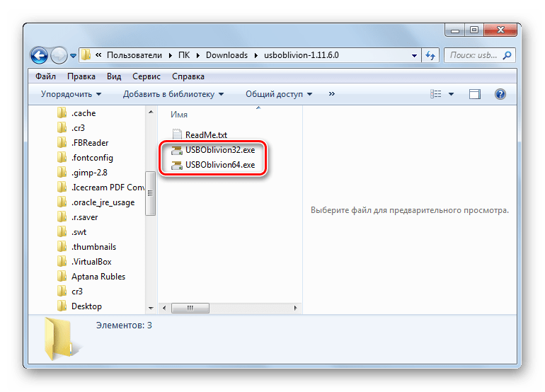Select the .cr3 folder
The height and width of the screenshot is (392, 545).
click(78, 128)
